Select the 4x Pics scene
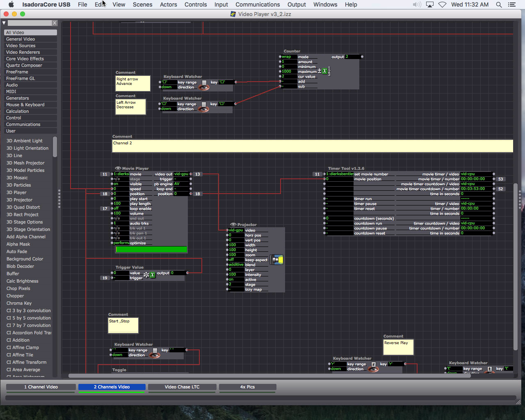This screenshot has height=420, width=525. [x=248, y=387]
